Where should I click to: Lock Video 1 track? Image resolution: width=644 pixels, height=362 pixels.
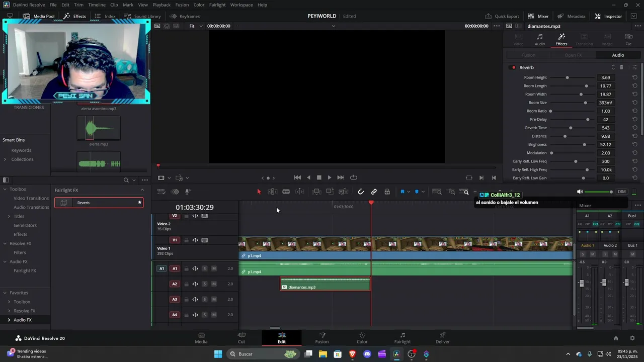[x=186, y=240]
